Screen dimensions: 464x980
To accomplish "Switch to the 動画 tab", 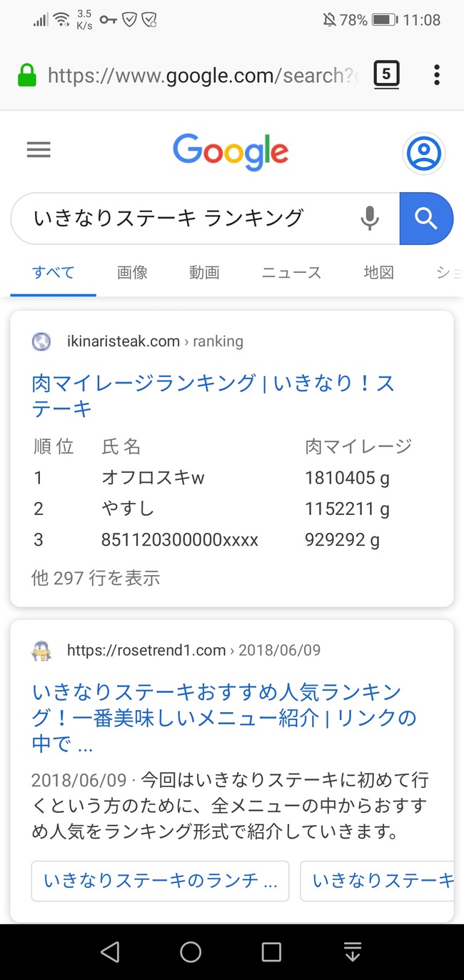I will (x=204, y=272).
